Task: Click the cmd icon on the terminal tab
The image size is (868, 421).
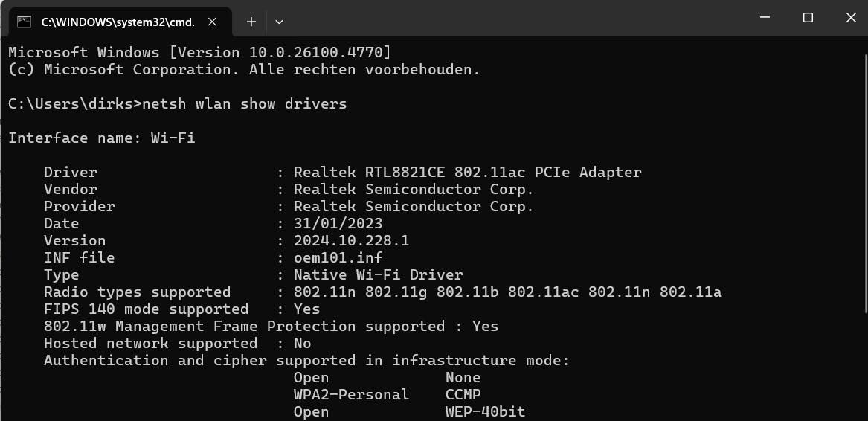Action: (x=24, y=22)
